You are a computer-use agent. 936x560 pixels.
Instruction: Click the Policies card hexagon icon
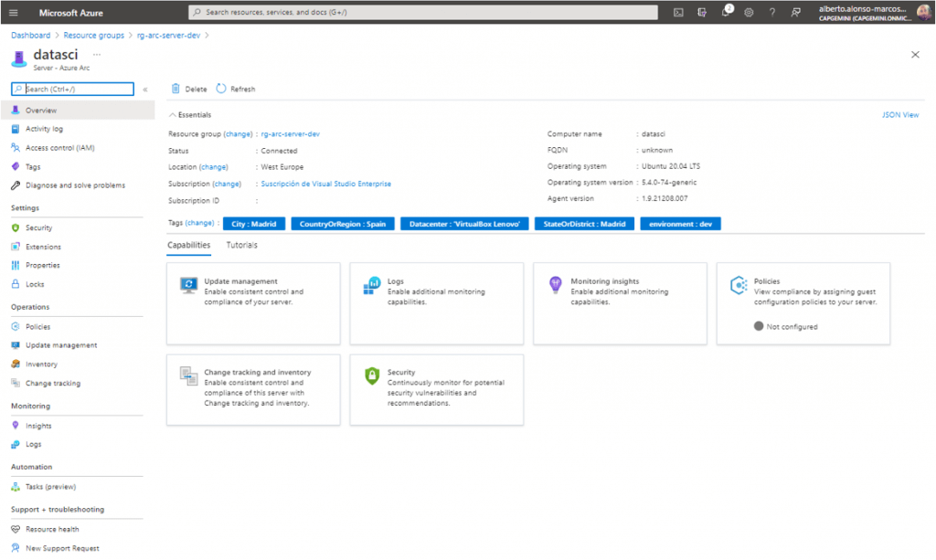point(739,285)
